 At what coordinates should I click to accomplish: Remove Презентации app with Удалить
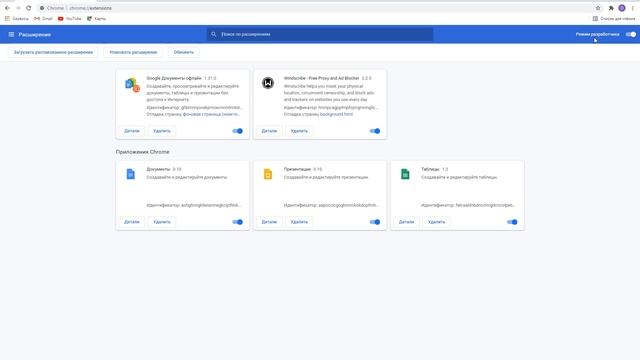[299, 222]
